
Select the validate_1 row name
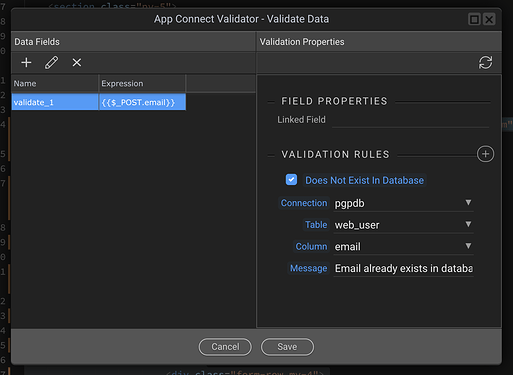(55, 102)
